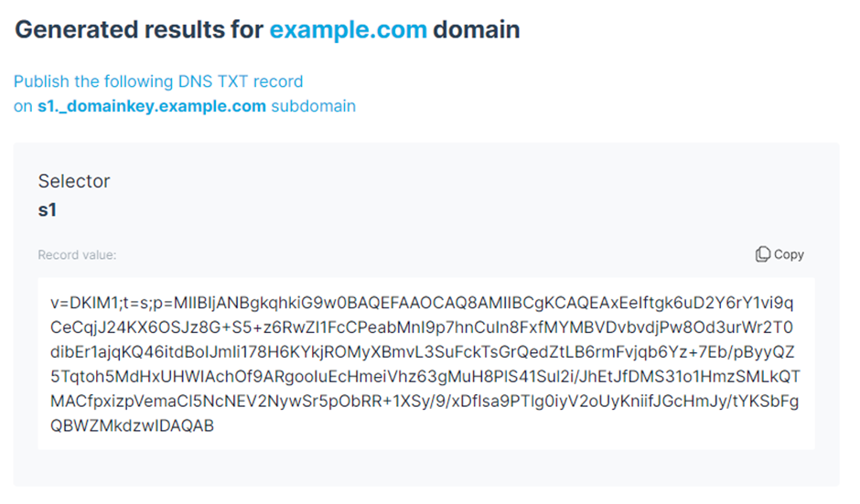Viewport: 860px width, 504px height.
Task: Click the line beginning with v=DKIM1
Action: (x=422, y=303)
